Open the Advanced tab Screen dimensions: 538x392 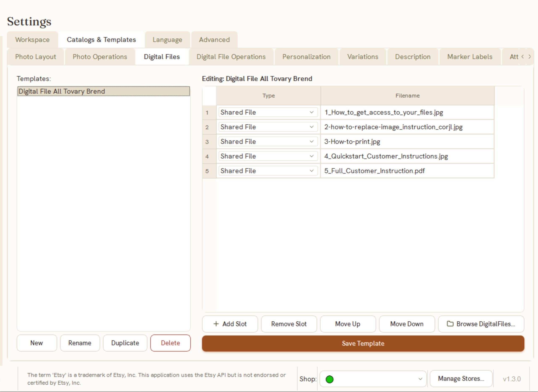(x=214, y=40)
